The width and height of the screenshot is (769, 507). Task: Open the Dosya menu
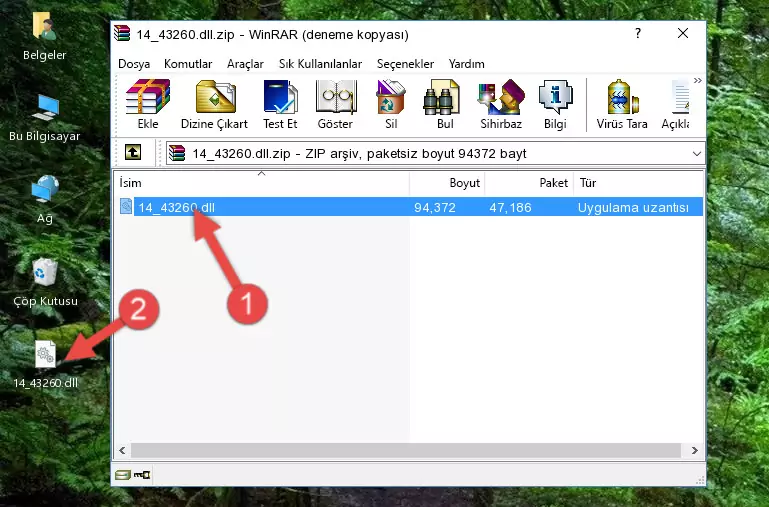click(134, 64)
